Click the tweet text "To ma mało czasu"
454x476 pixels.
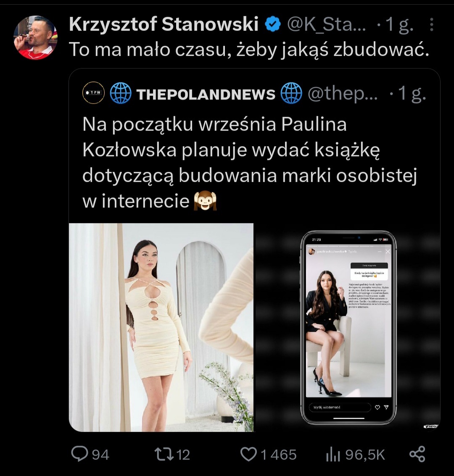click(x=249, y=50)
